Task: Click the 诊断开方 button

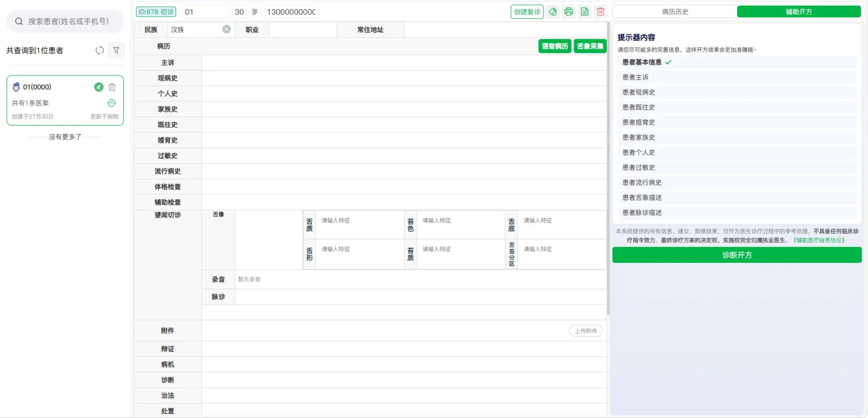Action: point(737,255)
